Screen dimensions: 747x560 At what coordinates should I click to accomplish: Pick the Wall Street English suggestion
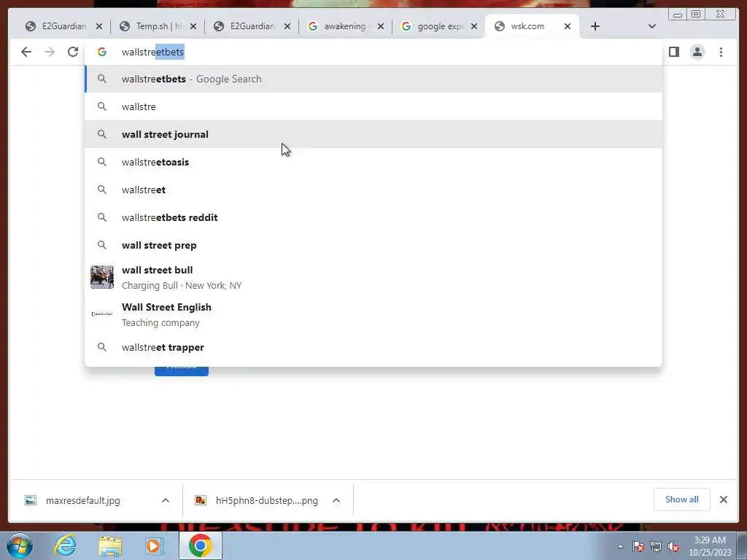tap(373, 314)
